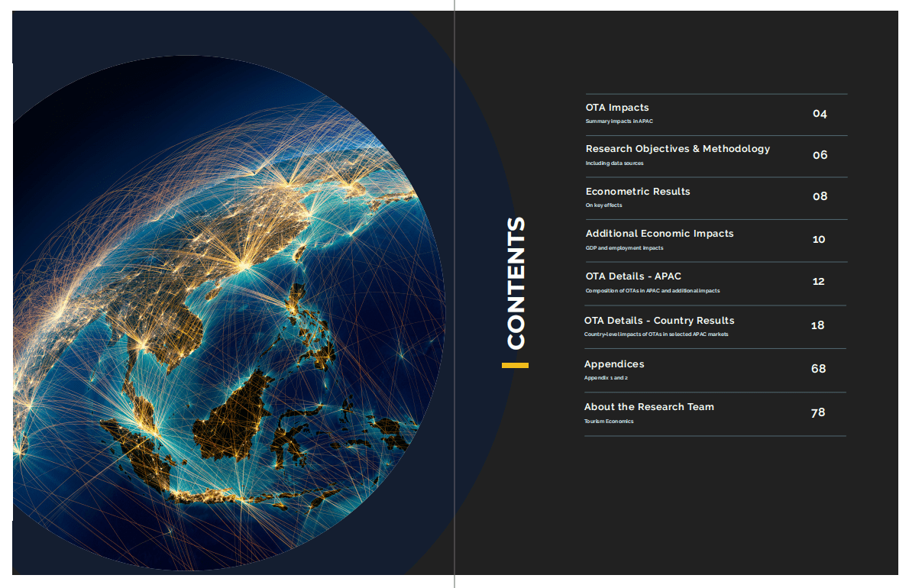
Task: Open the Econometric Results entry
Action: coord(638,192)
